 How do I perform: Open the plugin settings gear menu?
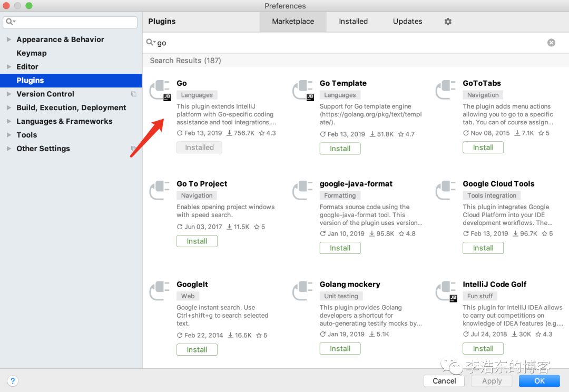[x=448, y=22]
